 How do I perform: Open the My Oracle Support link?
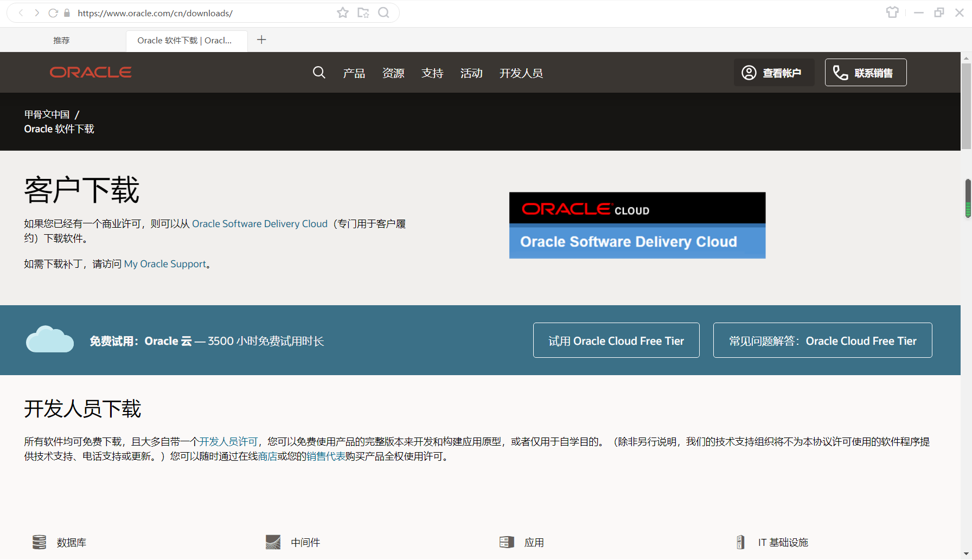(x=165, y=264)
